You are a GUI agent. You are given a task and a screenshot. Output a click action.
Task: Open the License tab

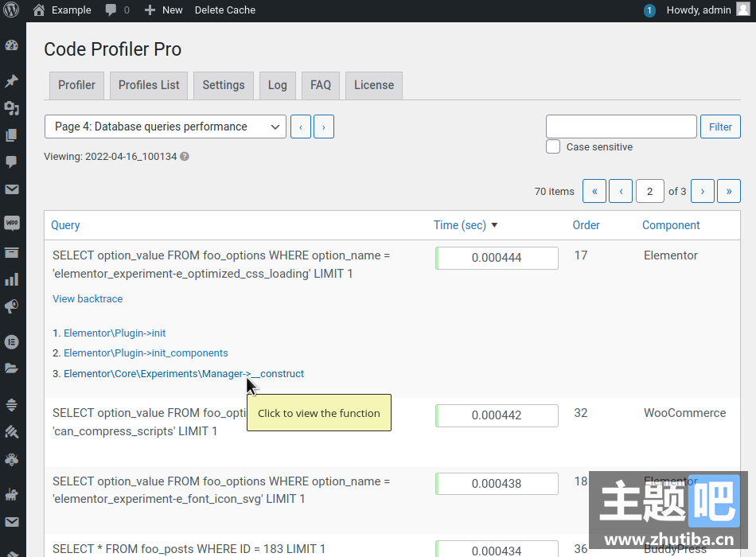tap(374, 85)
